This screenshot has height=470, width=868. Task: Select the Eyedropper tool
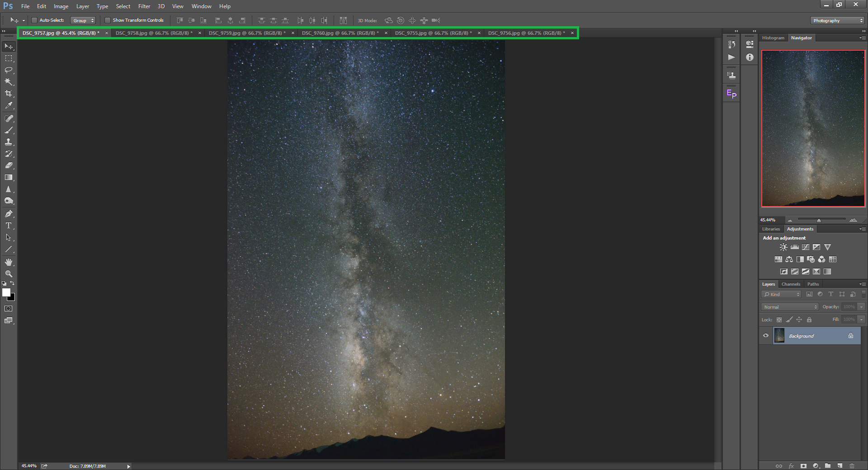[9, 105]
